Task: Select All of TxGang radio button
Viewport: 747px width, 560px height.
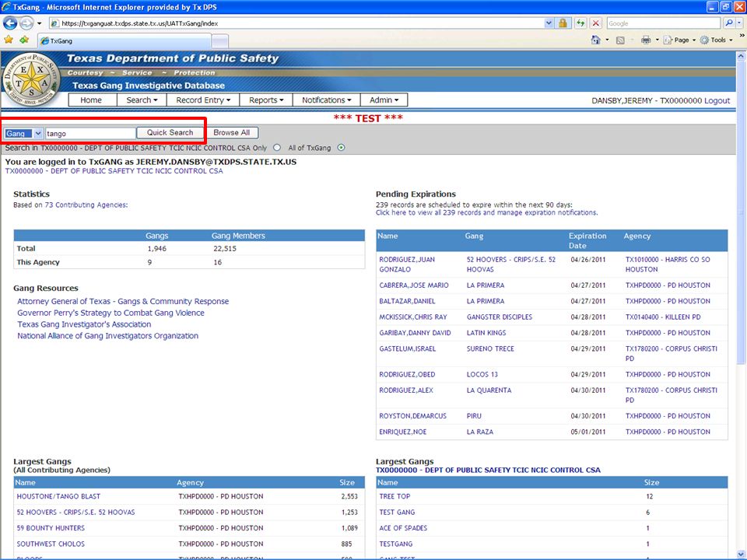Action: point(341,148)
